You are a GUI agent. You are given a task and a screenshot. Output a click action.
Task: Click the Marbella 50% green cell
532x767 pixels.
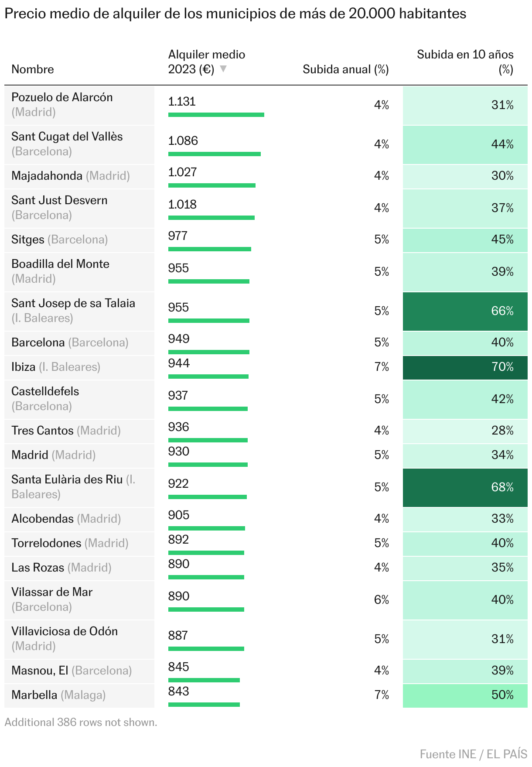[x=465, y=695]
